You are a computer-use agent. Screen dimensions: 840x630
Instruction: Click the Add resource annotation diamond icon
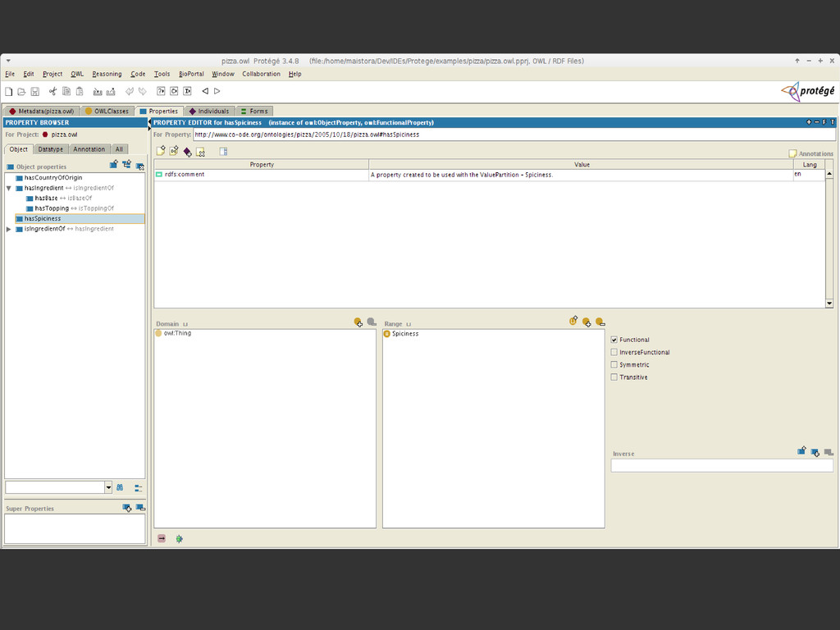[x=188, y=152]
